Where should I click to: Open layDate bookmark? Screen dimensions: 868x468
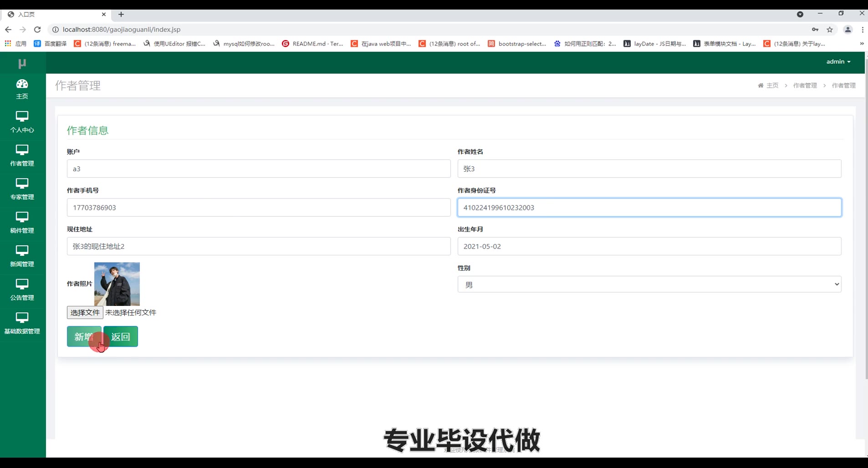coord(655,44)
